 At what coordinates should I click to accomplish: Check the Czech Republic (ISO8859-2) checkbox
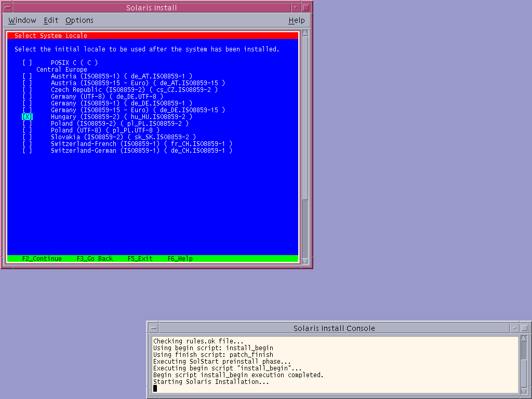(27, 90)
